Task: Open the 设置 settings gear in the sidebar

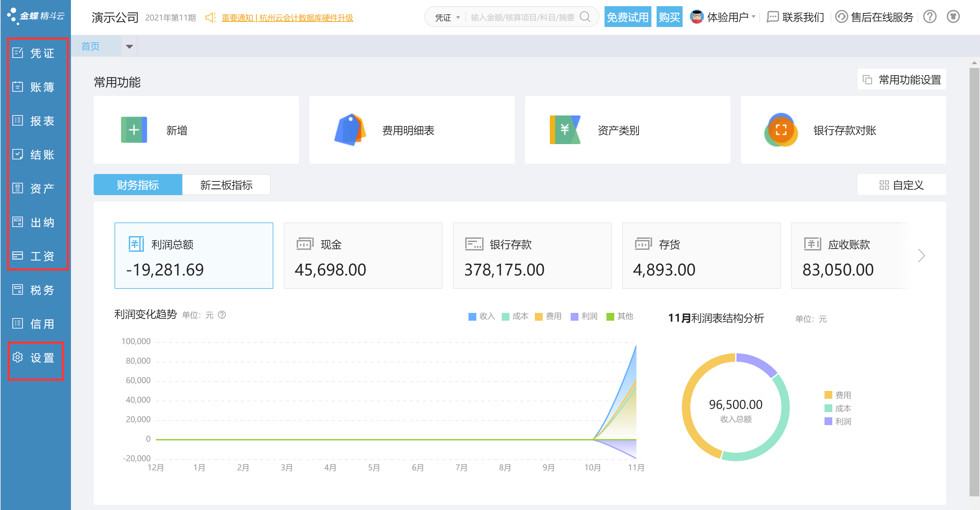Action: coord(18,357)
